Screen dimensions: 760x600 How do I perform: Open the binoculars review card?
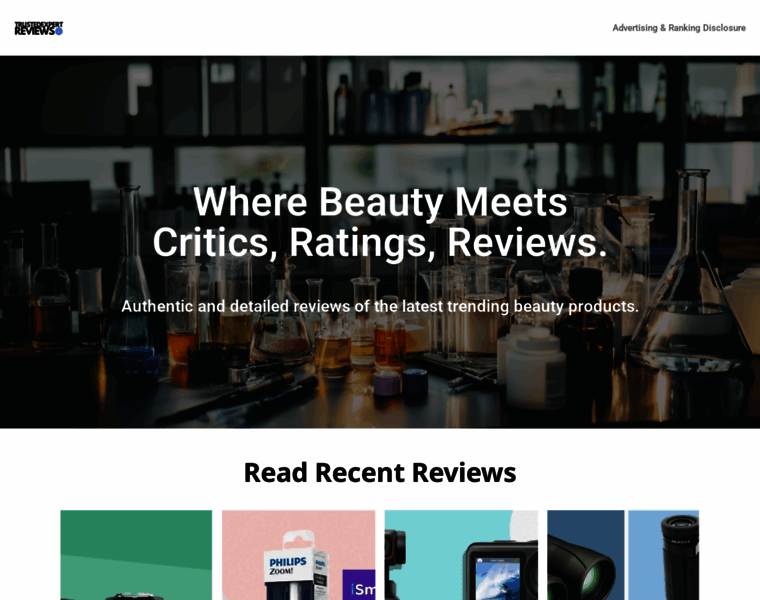[x=623, y=555]
